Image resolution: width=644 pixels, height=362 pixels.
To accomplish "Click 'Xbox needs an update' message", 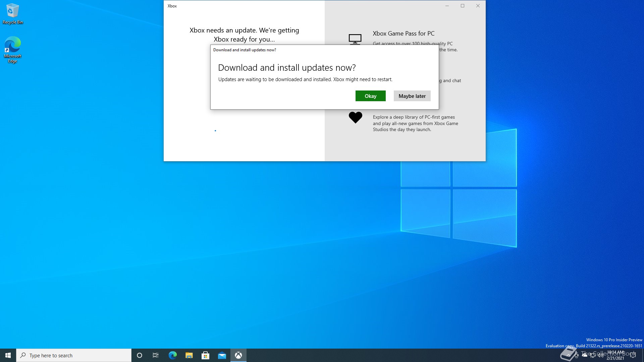I will (244, 35).
